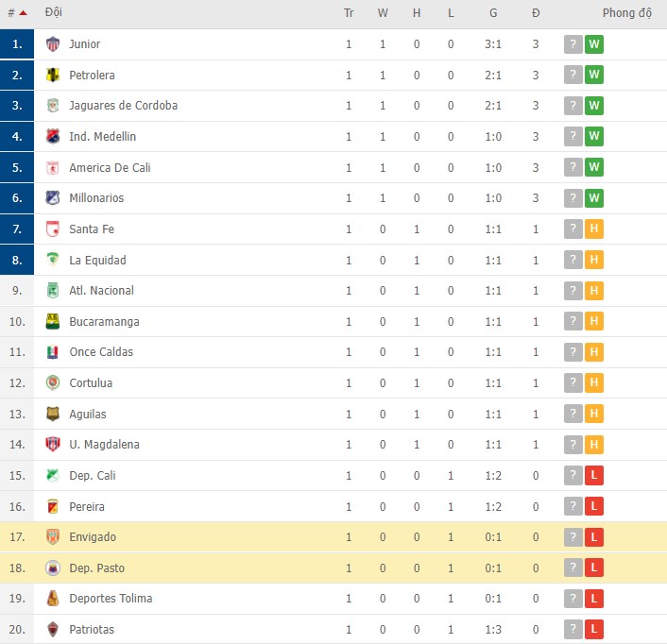Click the Junior team crest icon
Viewport: 667px width, 644px height.
click(53, 44)
